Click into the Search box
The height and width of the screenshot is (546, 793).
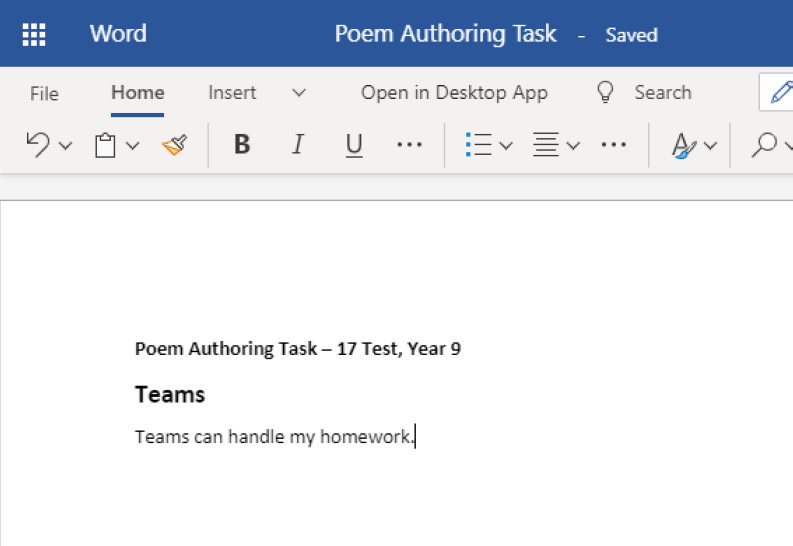click(x=662, y=93)
